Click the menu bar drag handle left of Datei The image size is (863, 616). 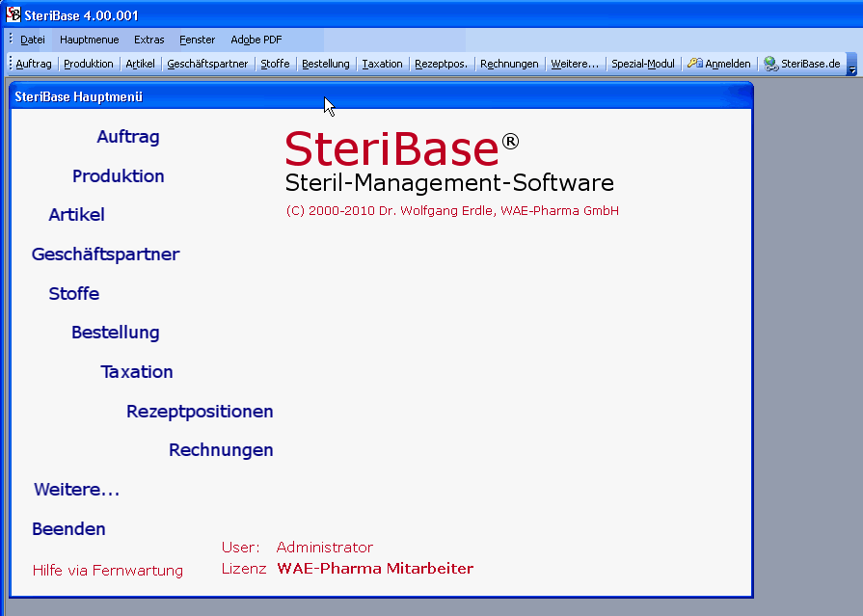tap(11, 40)
